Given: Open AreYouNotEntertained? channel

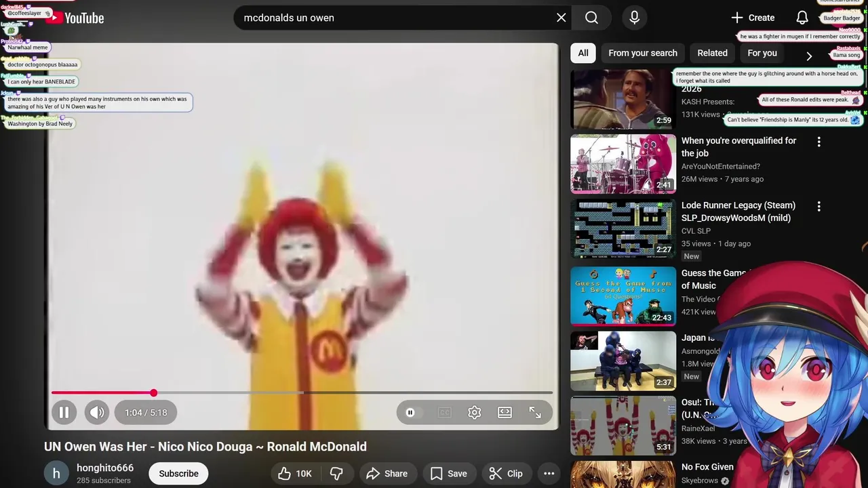Looking at the screenshot, I should tap(721, 166).
